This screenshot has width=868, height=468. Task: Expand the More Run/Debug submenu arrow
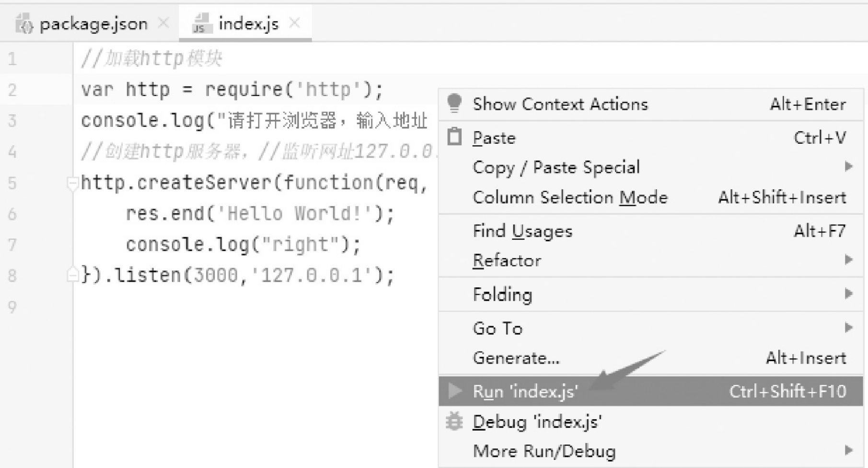(848, 450)
